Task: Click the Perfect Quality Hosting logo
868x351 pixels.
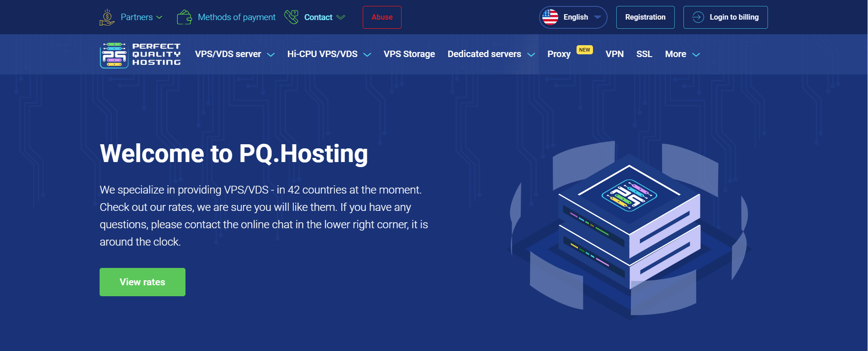Action: point(140,55)
